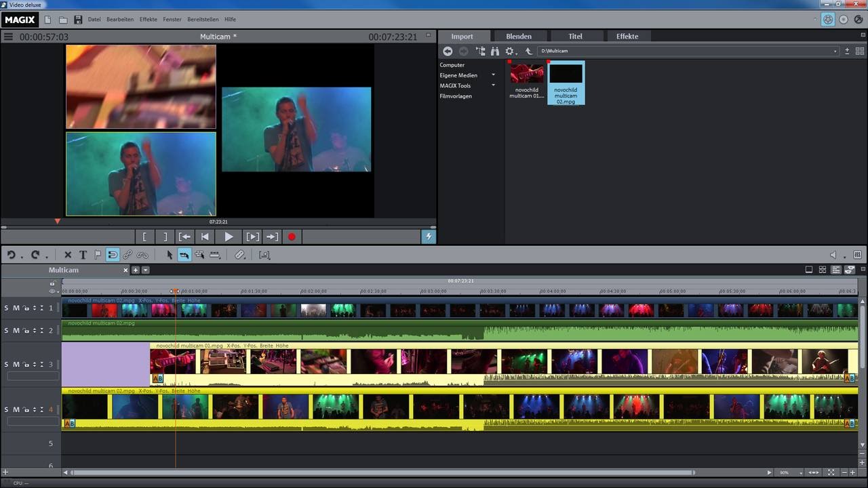Click the red record button
The image size is (868, 488).
pos(292,237)
